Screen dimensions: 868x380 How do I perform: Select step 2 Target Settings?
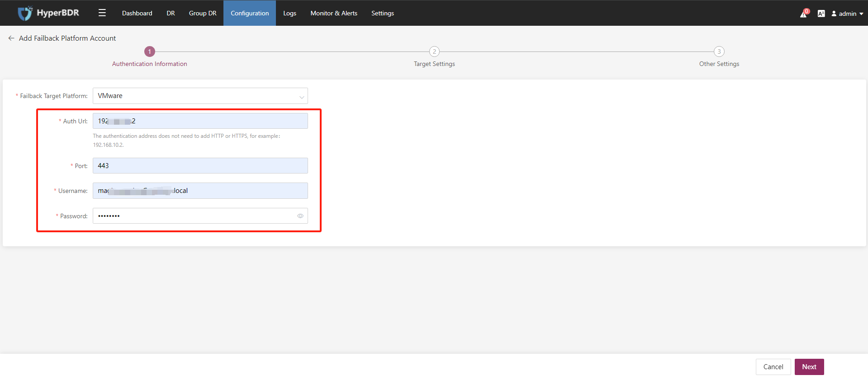click(434, 57)
